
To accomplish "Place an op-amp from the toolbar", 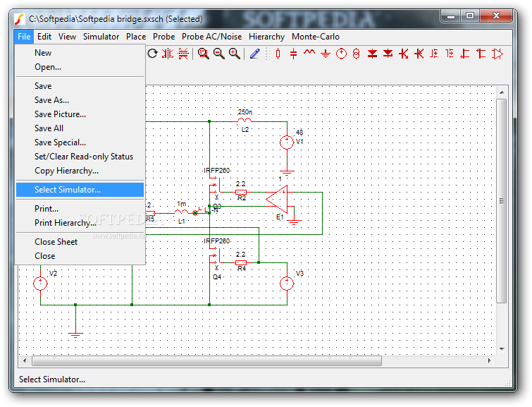I will tap(497, 54).
